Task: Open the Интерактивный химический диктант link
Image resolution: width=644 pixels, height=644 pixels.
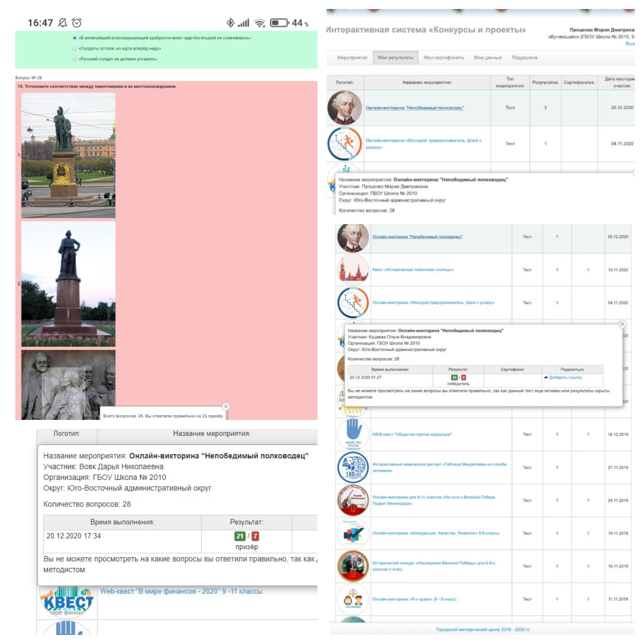Action: click(439, 467)
